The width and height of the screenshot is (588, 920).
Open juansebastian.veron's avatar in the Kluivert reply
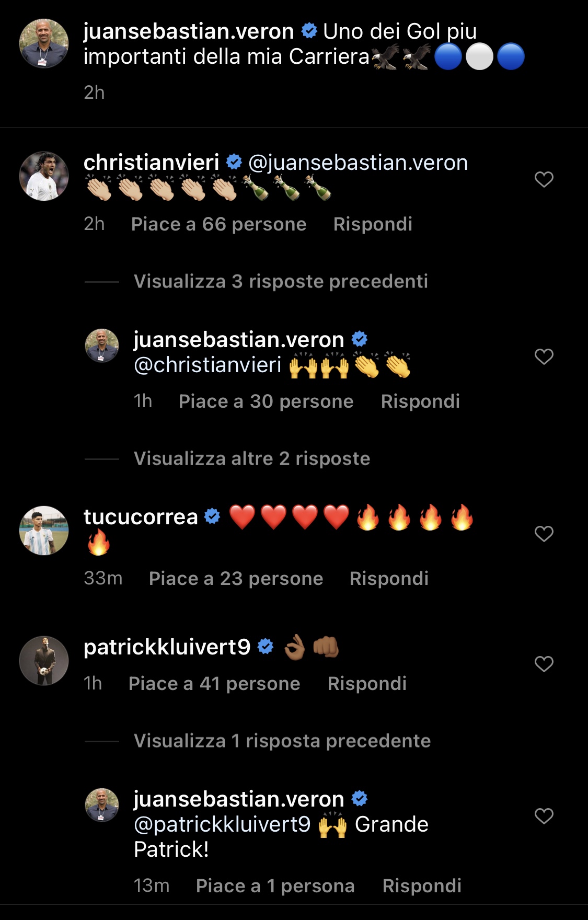(102, 805)
